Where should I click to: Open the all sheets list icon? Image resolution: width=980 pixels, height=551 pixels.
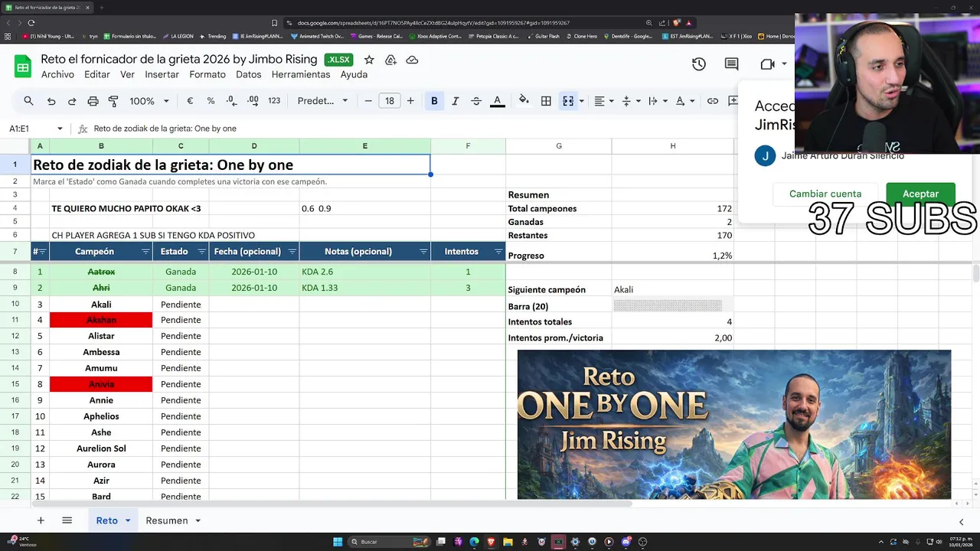(67, 520)
